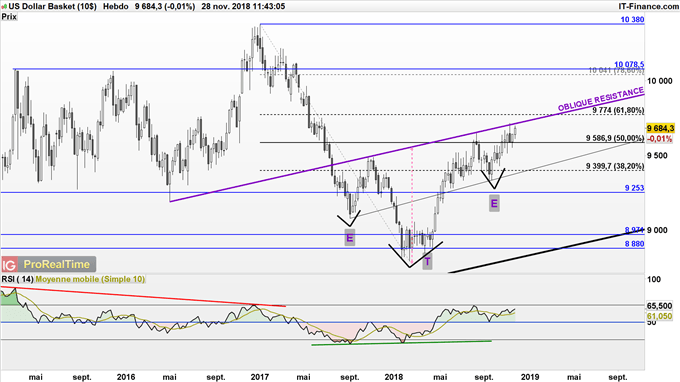Click the 9 586,9 (50,00%) Fibonacci label
This screenshot has height=382, width=680.
tap(615, 138)
